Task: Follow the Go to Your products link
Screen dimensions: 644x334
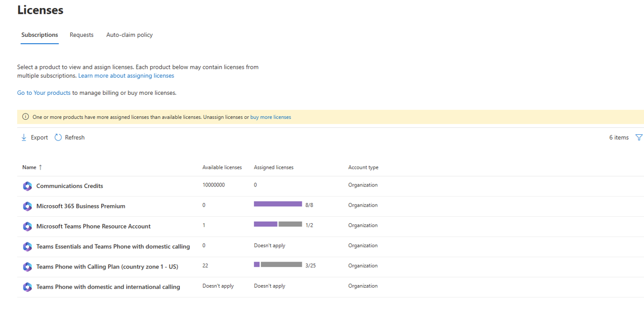Action: click(x=44, y=93)
